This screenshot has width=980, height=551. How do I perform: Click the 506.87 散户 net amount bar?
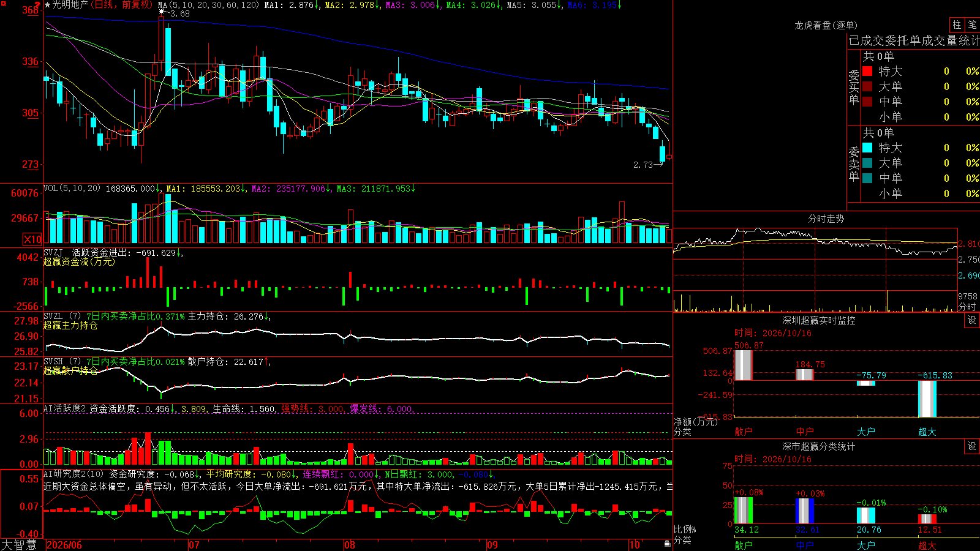(743, 365)
